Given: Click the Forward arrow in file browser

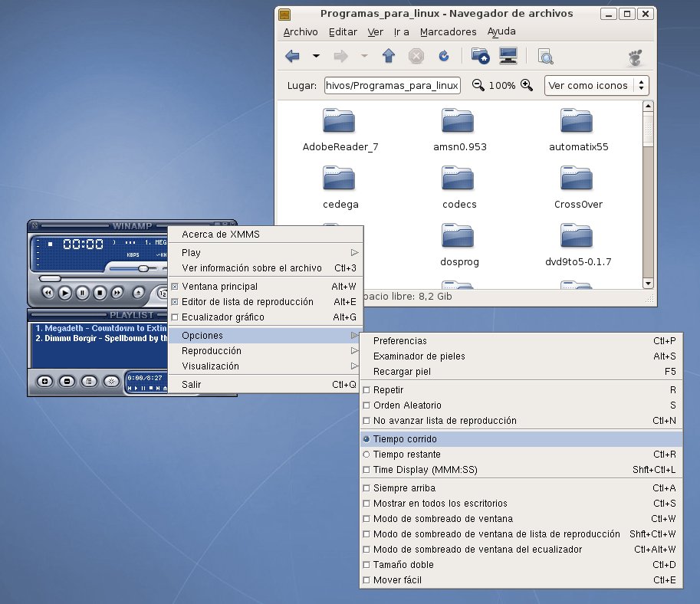Looking at the screenshot, I should (340, 56).
